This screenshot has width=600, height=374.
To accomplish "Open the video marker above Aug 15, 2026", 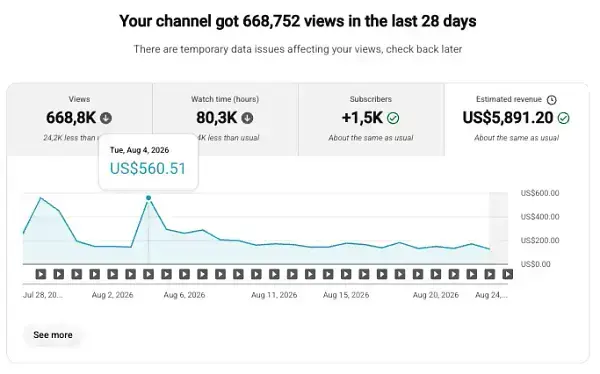I will [x=346, y=274].
